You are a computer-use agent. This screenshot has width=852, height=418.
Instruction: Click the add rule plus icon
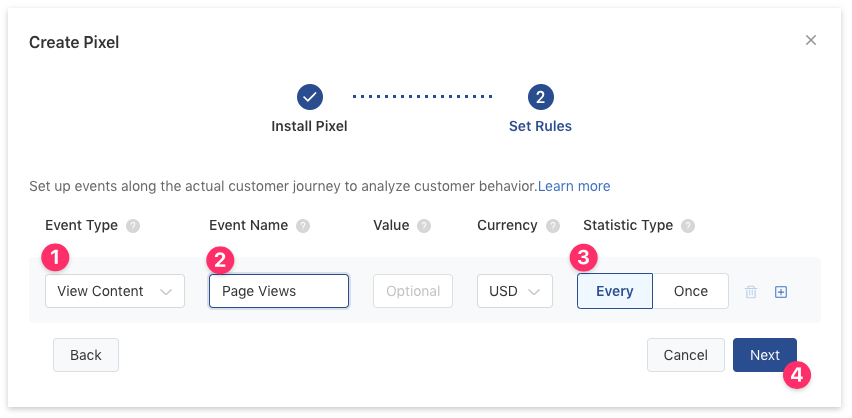tap(781, 292)
